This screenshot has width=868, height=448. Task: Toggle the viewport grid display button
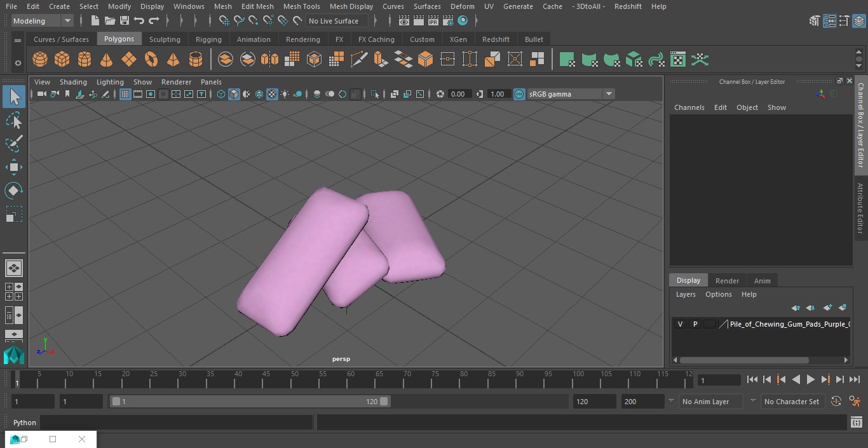pos(125,94)
